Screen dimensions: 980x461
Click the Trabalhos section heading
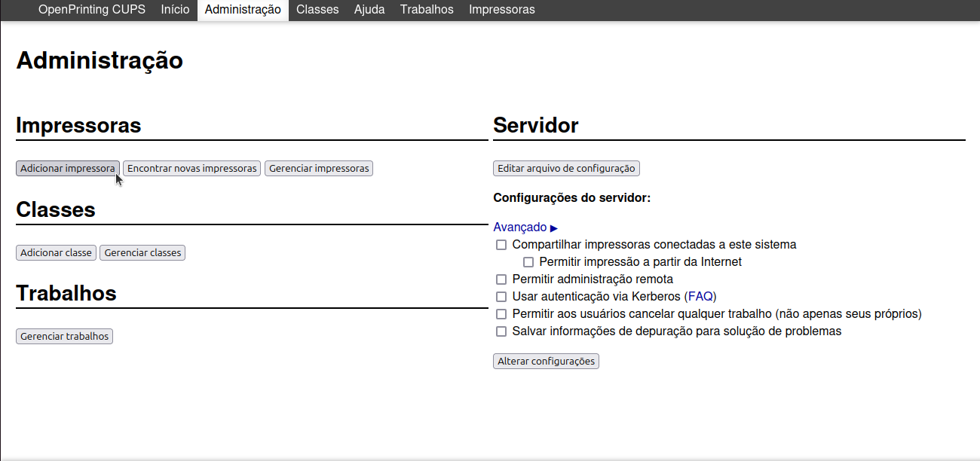66,293
